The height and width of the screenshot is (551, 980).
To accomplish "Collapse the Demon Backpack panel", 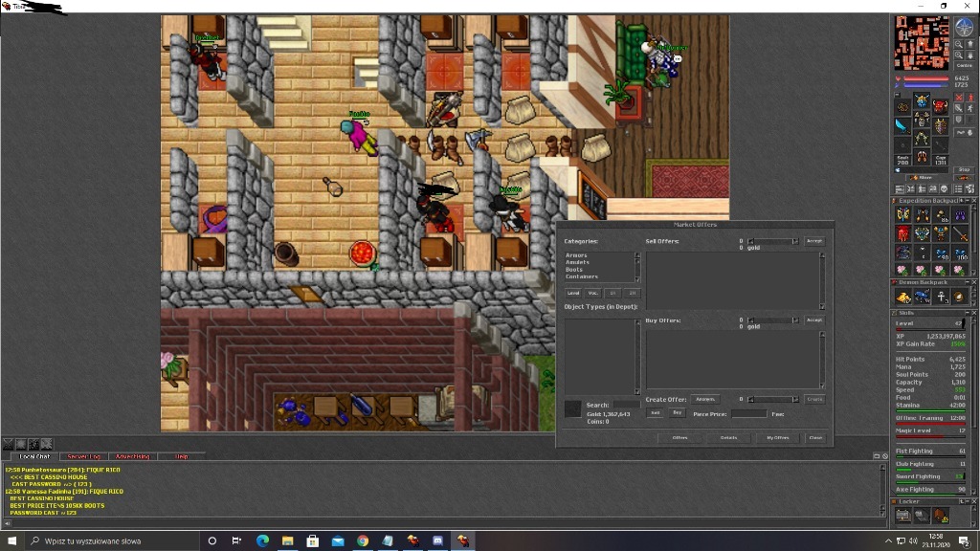I will pos(967,282).
